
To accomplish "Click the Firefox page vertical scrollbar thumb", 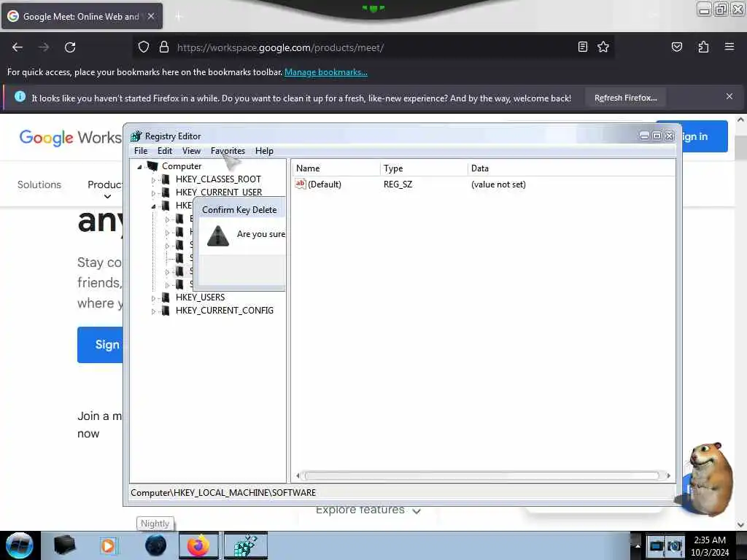I will click(740, 149).
